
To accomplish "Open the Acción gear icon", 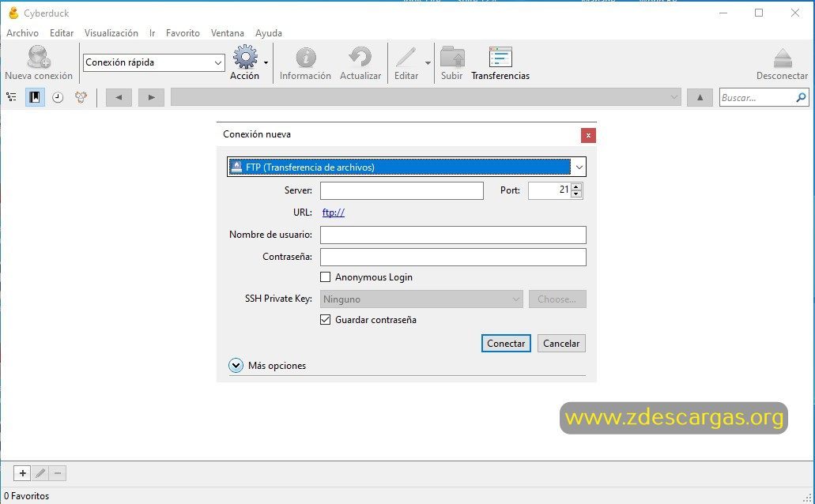I will [x=245, y=57].
